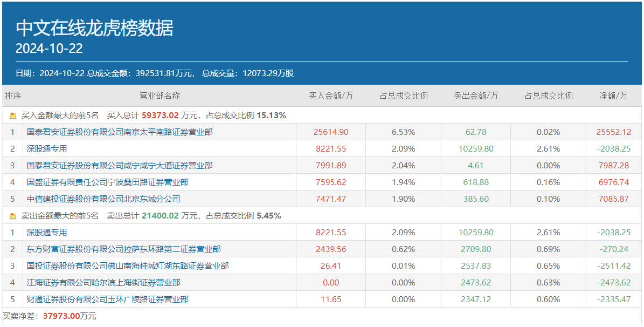Click the icon beside 卖出金额最大的前5名
644x327 pixels.
tap(13, 216)
